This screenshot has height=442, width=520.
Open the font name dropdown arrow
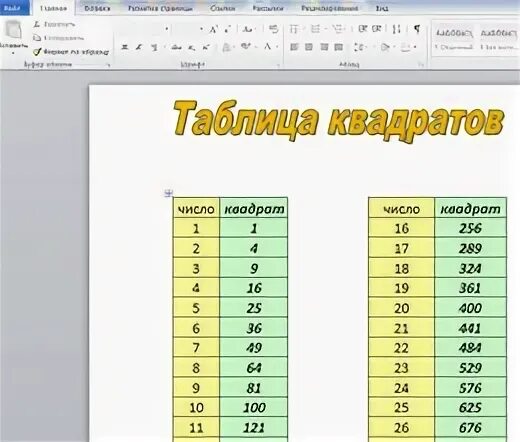pos(167,29)
